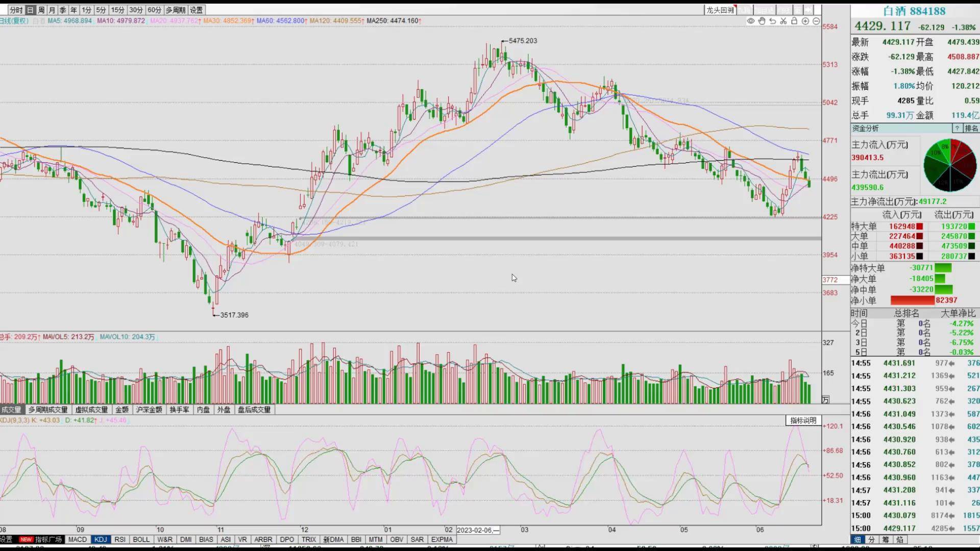Switch indicator to ARBR
This screenshot has width=980, height=551.
click(263, 539)
